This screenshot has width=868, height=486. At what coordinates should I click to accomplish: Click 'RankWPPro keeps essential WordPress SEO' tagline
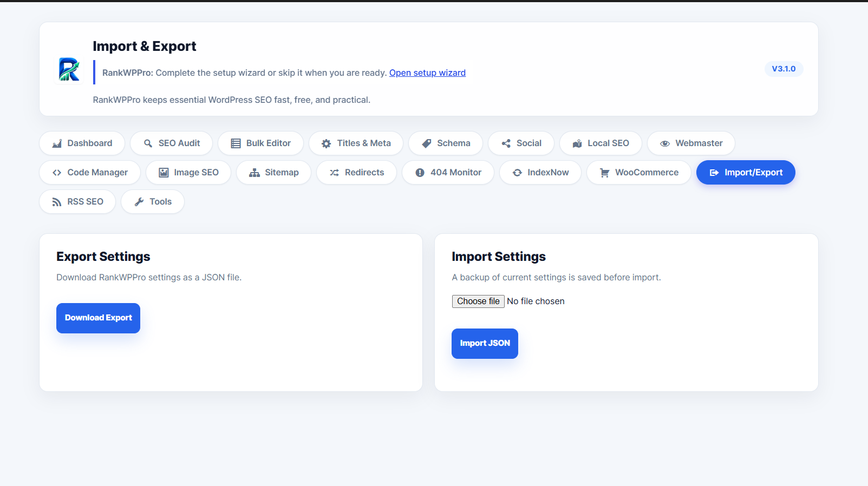click(232, 100)
